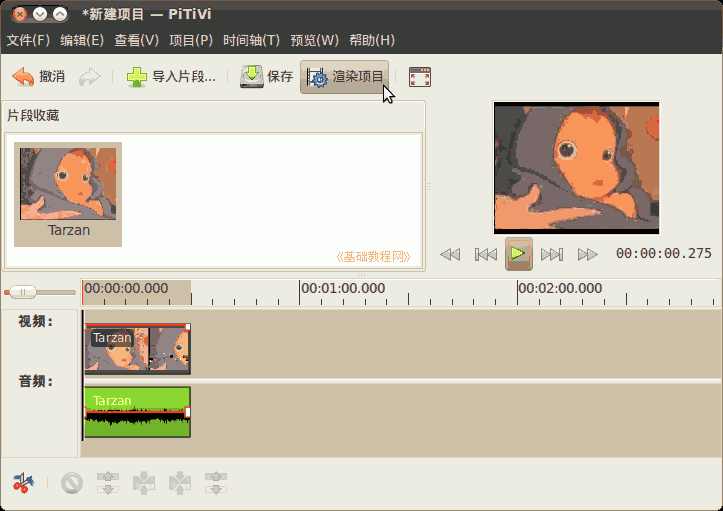Click the unlink clips icon

coord(108,483)
